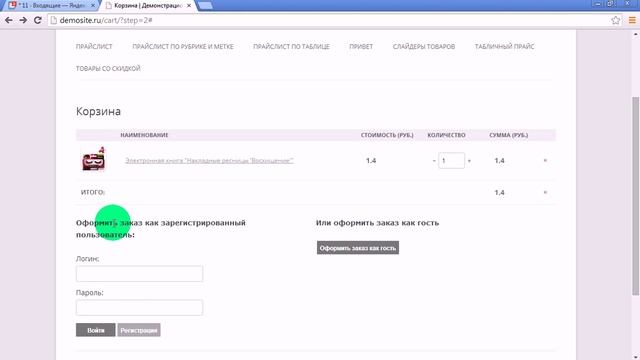
Task: Click СТОИМОСТЬ (РУБ.) column header
Action: [x=387, y=135]
